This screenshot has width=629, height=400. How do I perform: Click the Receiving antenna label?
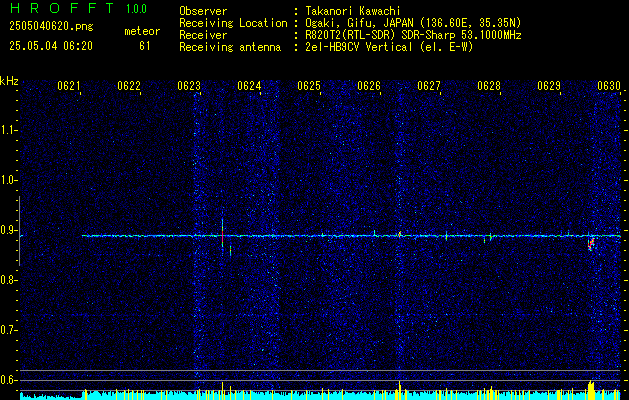click(x=230, y=47)
